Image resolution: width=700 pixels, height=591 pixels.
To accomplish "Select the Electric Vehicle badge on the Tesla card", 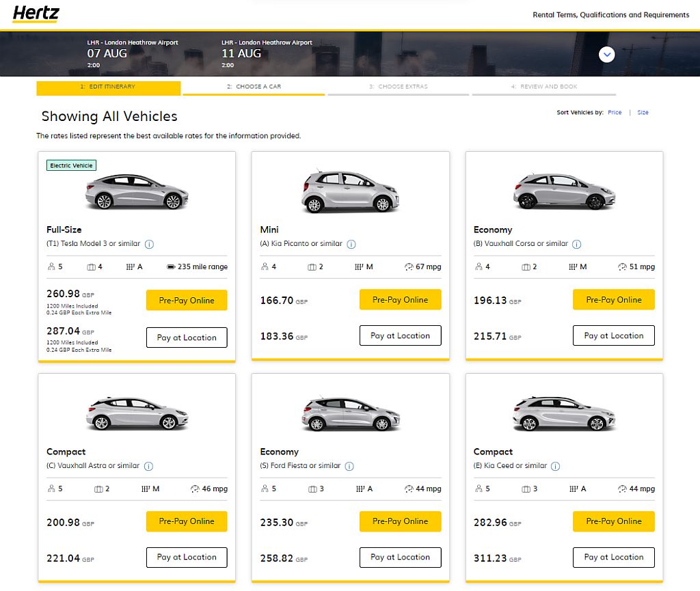I will [71, 165].
